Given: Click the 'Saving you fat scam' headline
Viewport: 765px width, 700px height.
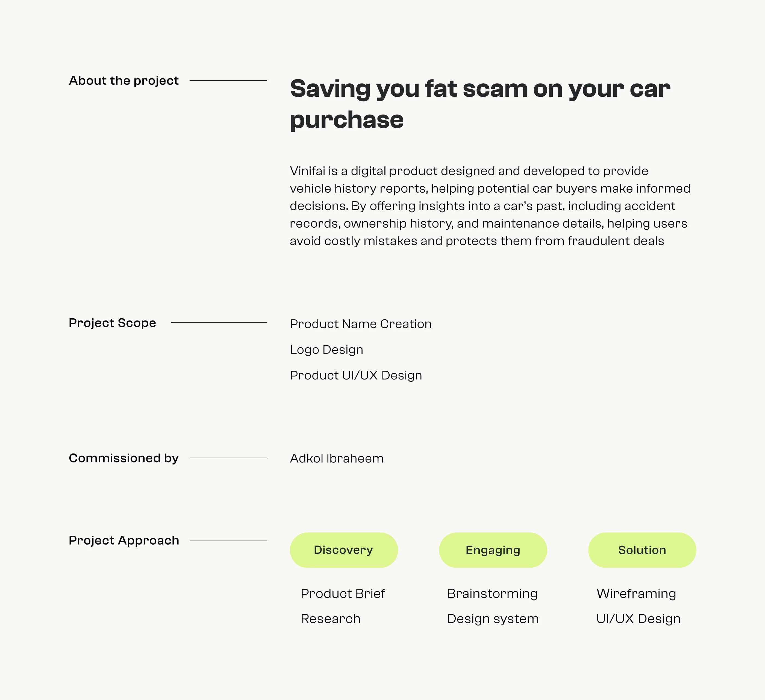Looking at the screenshot, I should tap(480, 104).
